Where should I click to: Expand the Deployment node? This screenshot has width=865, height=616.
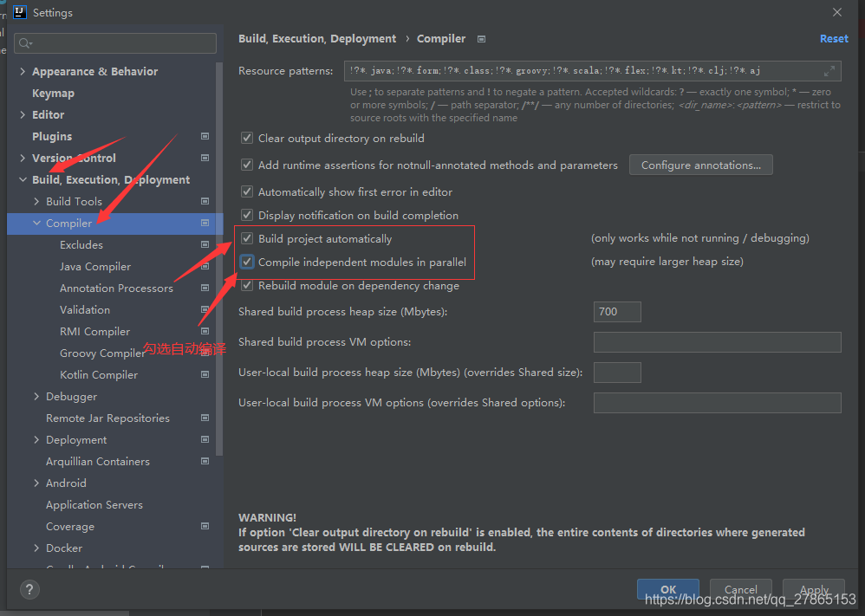[x=36, y=439]
